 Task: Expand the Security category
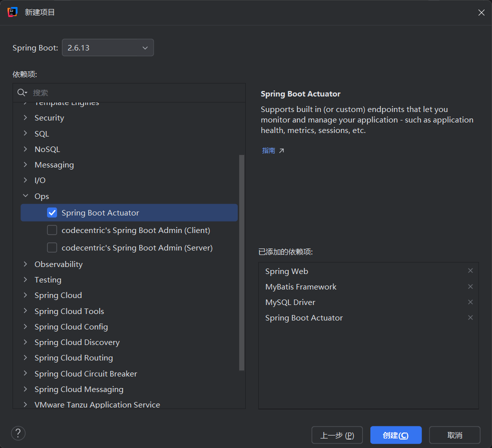(26, 117)
